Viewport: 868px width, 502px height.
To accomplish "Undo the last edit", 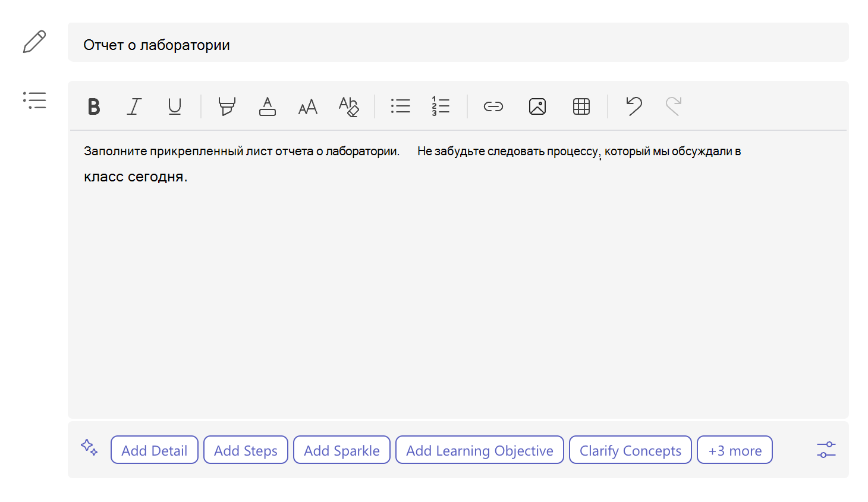I will click(x=634, y=106).
